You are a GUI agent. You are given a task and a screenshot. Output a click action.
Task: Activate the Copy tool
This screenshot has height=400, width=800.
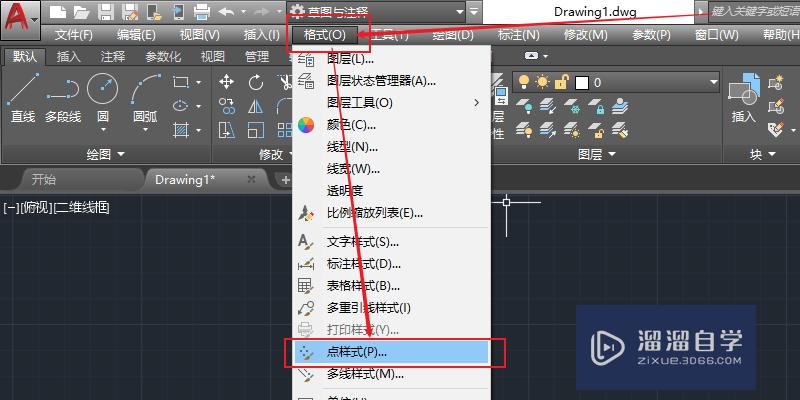tap(227, 106)
